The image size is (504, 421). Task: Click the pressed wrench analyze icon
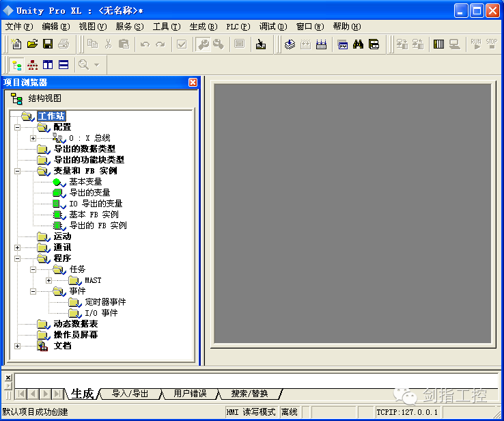pyautogui.click(x=203, y=44)
